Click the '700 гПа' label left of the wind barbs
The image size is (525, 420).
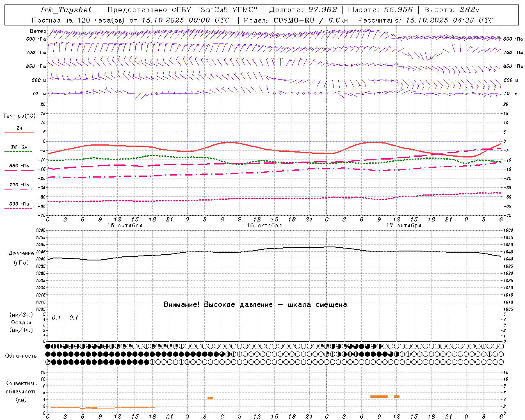pos(36,52)
